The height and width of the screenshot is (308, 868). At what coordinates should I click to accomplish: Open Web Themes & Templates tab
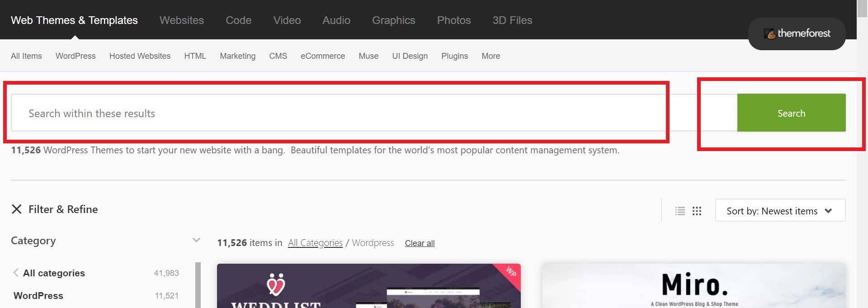74,20
